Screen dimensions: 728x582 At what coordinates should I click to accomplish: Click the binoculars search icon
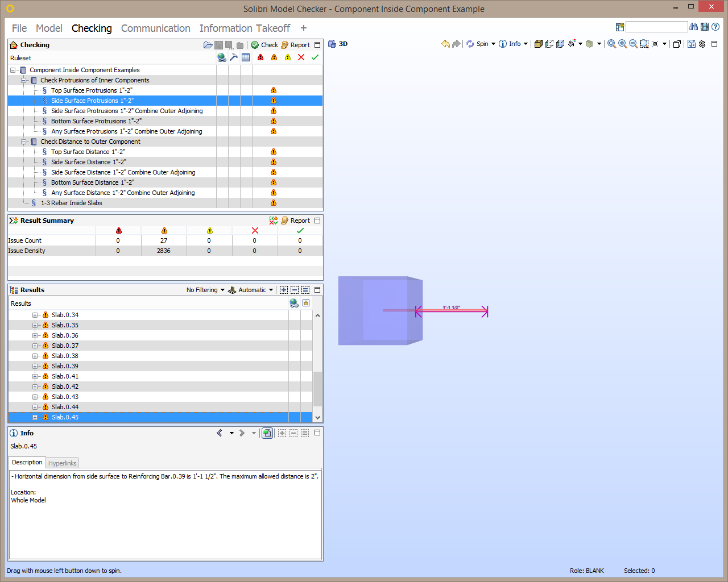(694, 27)
